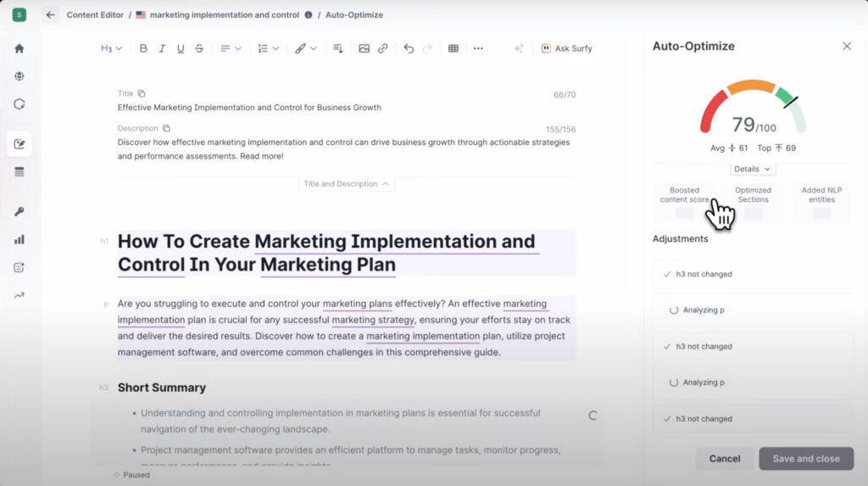This screenshot has height=486, width=868.
Task: Insert an image from the toolbar
Action: [364, 48]
